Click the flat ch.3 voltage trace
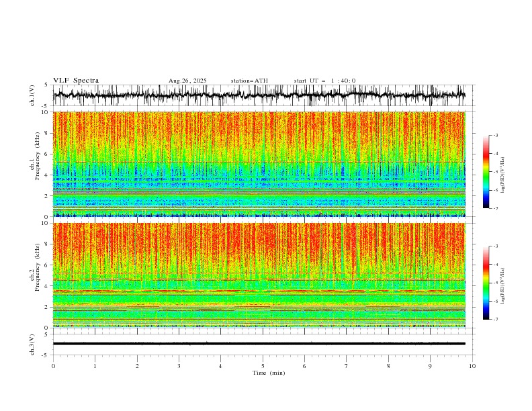The width and height of the screenshot is (532, 411). 259,344
